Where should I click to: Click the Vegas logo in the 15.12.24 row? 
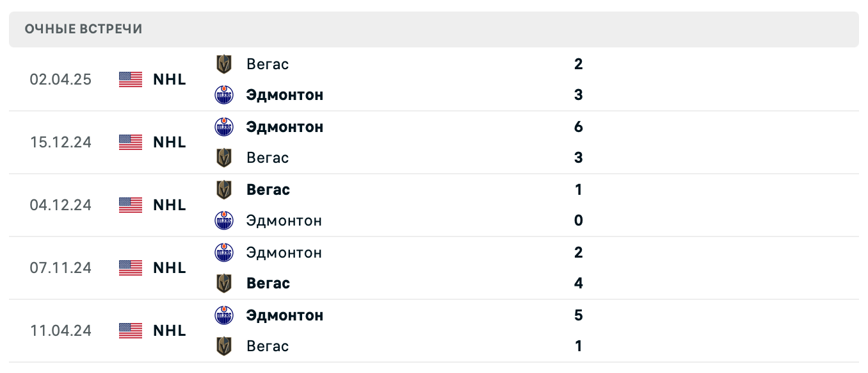point(224,158)
